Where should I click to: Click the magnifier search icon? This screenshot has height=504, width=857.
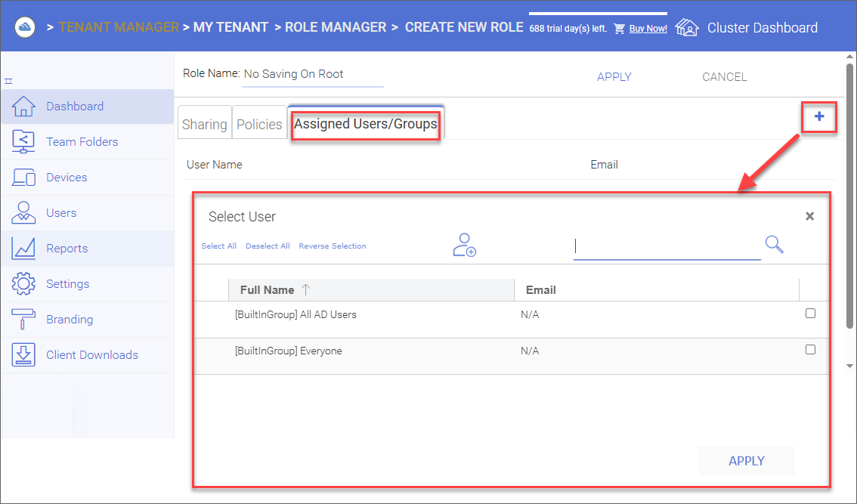pyautogui.click(x=775, y=244)
